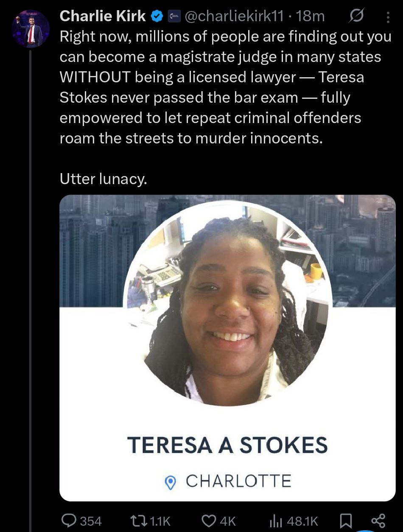Open Charlie Kirk's profile avatar
Viewport: 403px width, 532px height.
pos(30,29)
